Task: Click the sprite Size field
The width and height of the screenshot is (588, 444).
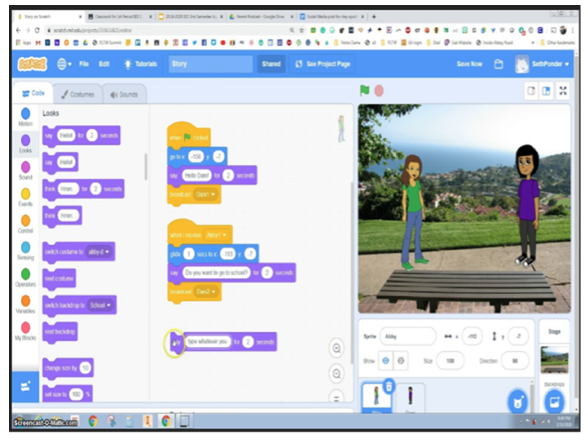Action: pos(450,361)
